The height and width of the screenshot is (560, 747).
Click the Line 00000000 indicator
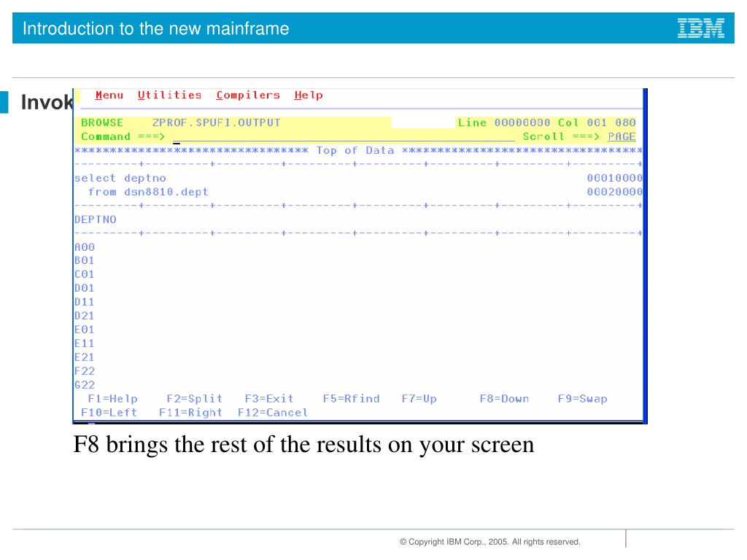coord(504,122)
